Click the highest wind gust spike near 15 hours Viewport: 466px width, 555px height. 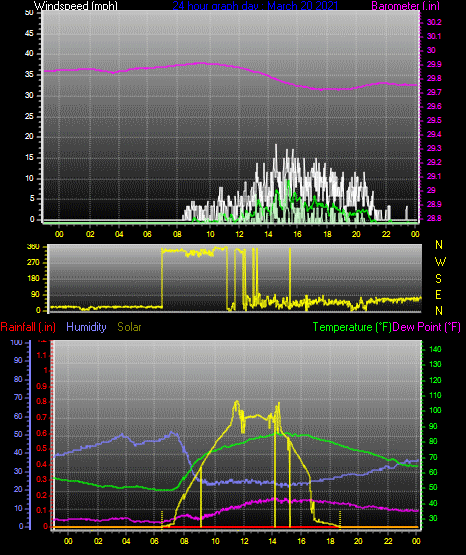276,145
